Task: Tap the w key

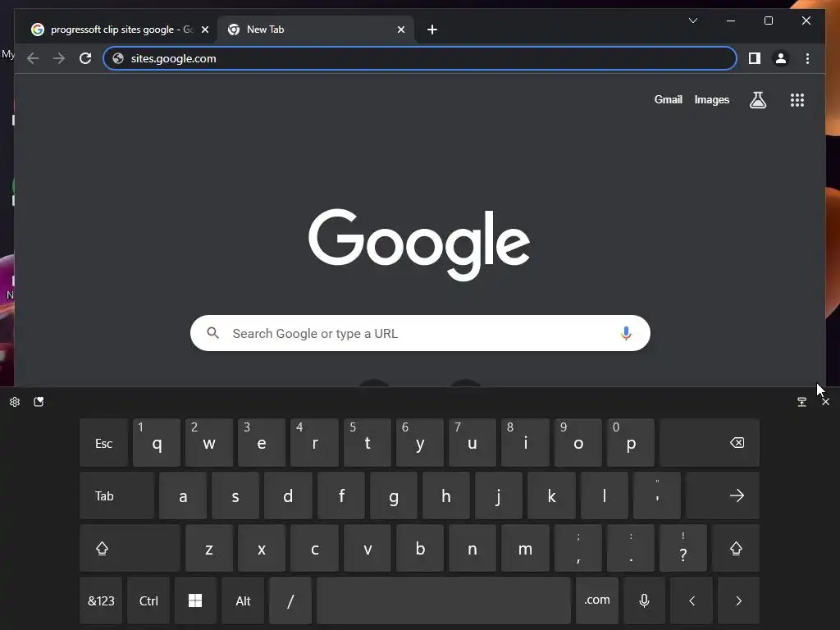Action: point(209,443)
